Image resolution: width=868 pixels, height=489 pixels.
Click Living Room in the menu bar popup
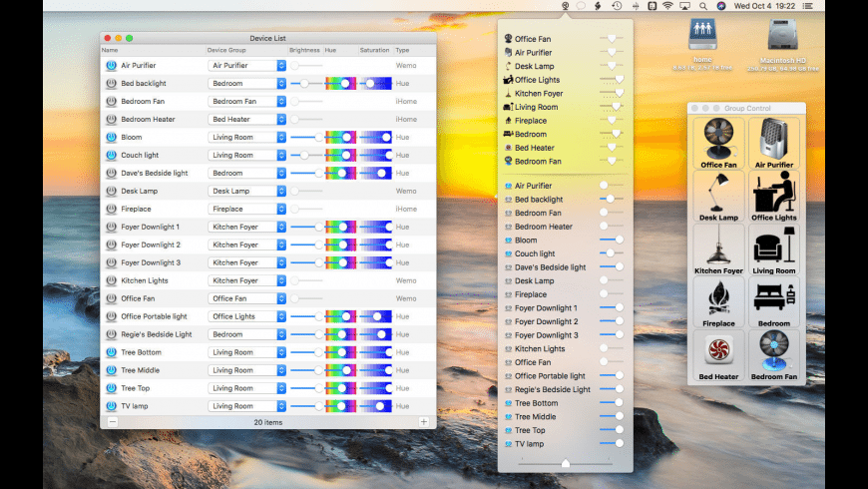point(536,107)
